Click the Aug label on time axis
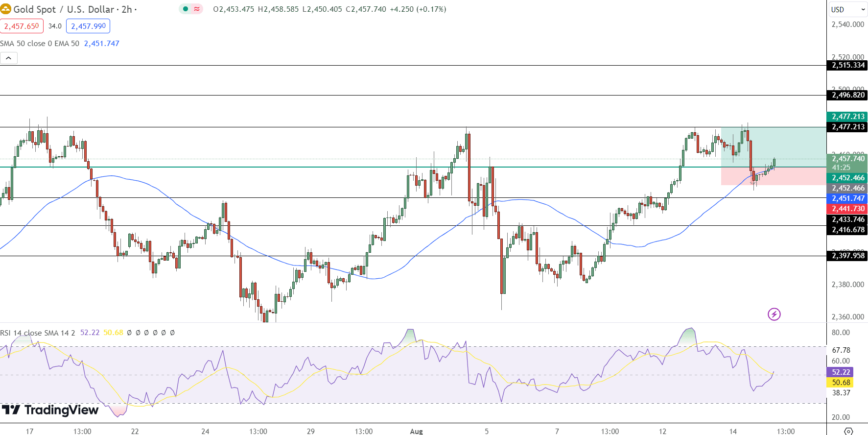The height and width of the screenshot is (435, 868). (416, 431)
